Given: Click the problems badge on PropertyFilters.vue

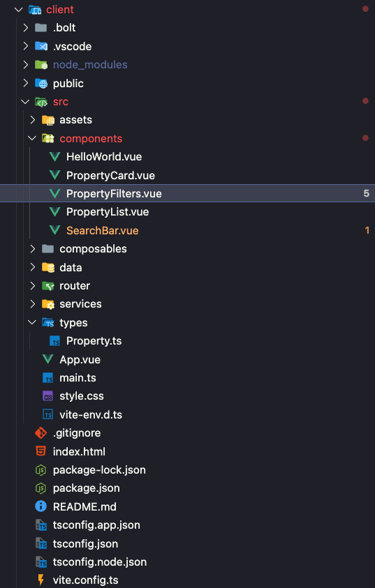Looking at the screenshot, I should pyautogui.click(x=367, y=193).
